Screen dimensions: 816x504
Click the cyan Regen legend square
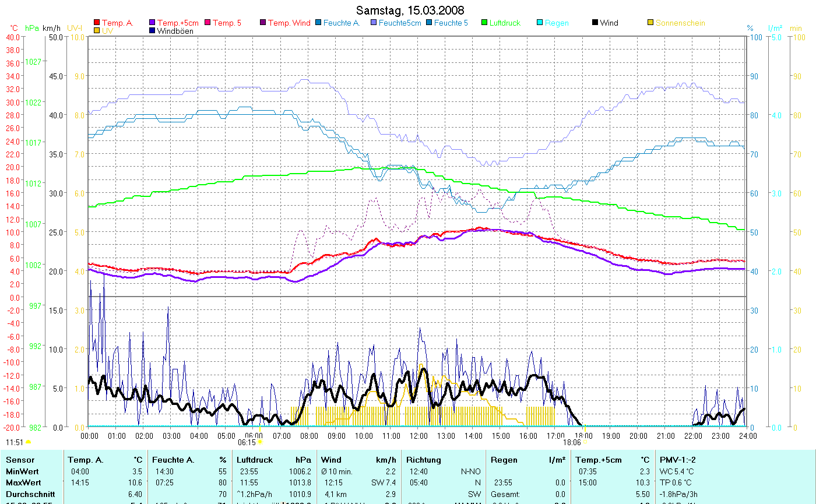tap(540, 23)
